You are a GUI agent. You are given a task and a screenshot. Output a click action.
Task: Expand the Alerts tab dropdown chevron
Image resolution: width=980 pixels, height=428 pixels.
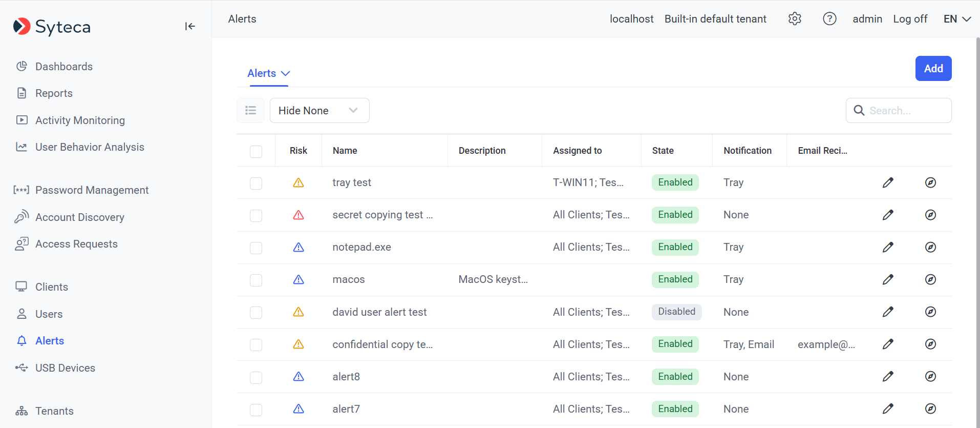click(x=286, y=73)
